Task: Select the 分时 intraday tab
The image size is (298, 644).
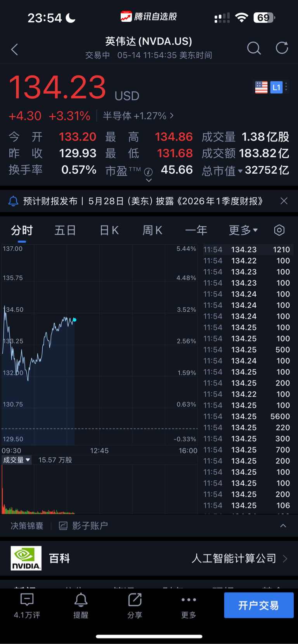Action: (x=22, y=231)
